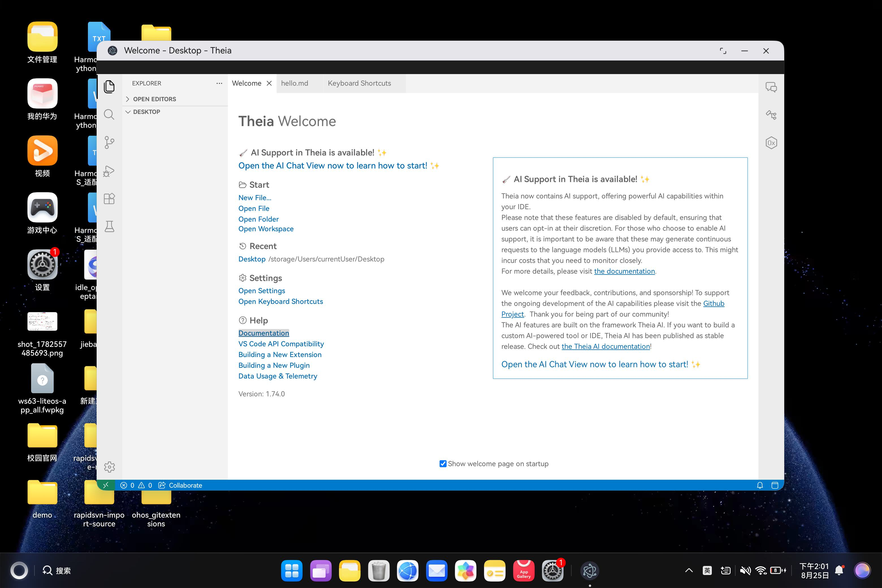Open the 游戏中心 desktop icon
Viewport: 882px width, 588px height.
tap(42, 213)
